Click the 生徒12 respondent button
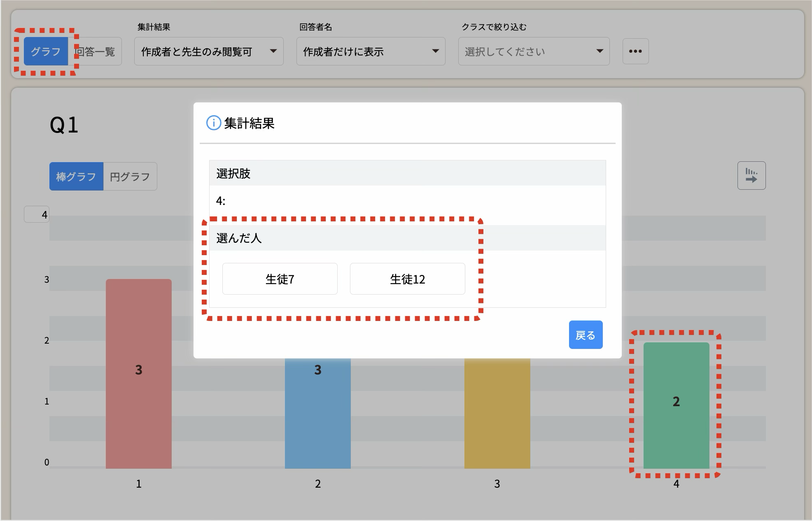Image resolution: width=812 pixels, height=521 pixels. [407, 279]
